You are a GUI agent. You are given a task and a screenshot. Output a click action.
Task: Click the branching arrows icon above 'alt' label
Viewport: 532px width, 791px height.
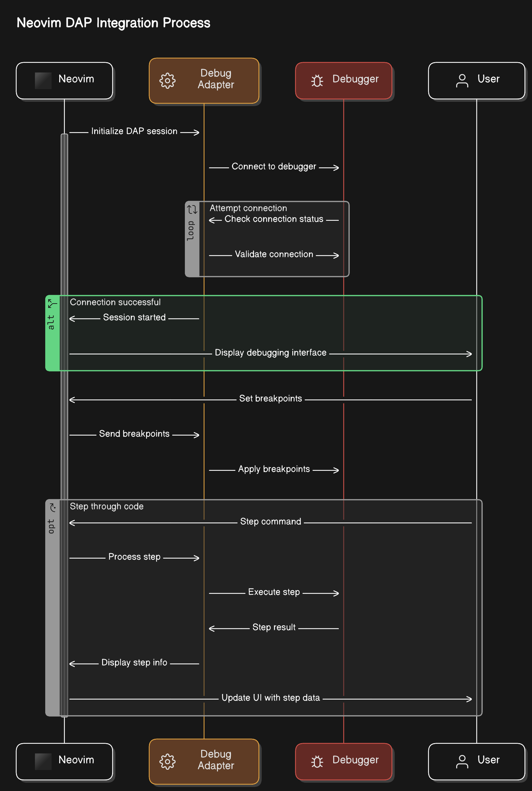point(53,304)
